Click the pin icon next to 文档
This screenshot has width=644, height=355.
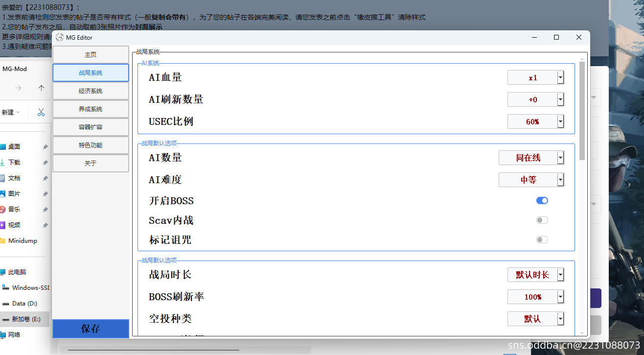coord(45,178)
